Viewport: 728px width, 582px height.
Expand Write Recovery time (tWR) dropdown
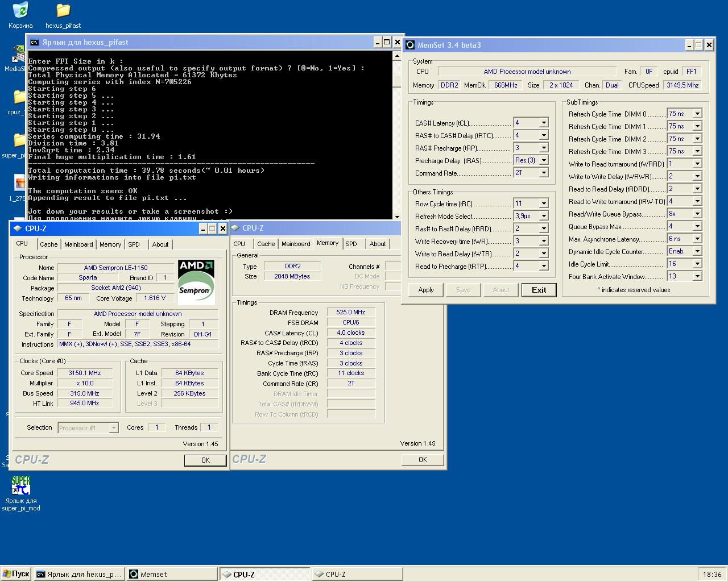click(x=544, y=241)
